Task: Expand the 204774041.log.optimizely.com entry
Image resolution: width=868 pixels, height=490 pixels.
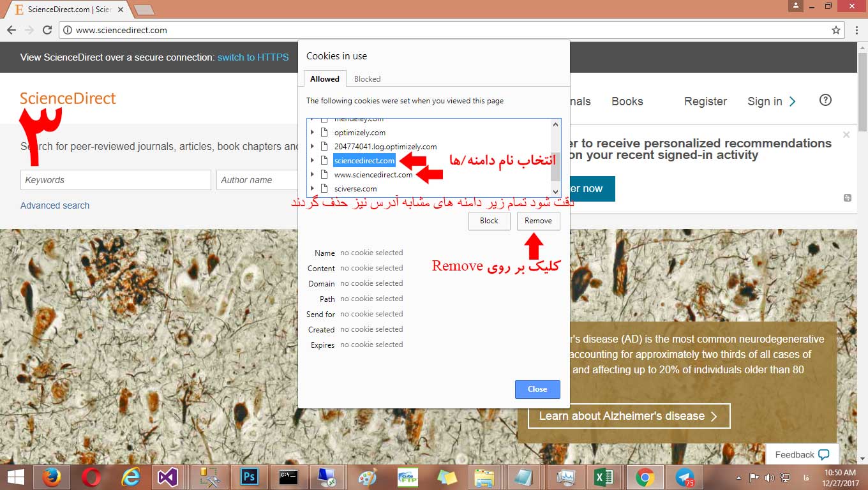Action: pyautogui.click(x=312, y=147)
